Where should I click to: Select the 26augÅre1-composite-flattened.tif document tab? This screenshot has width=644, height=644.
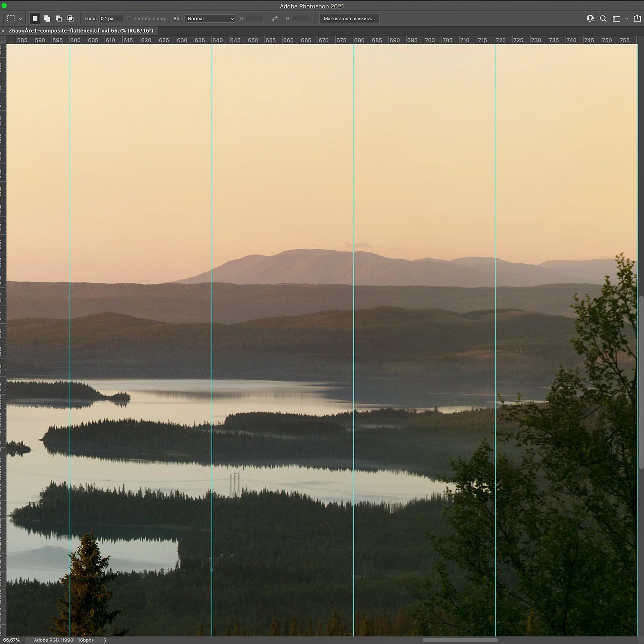click(81, 30)
